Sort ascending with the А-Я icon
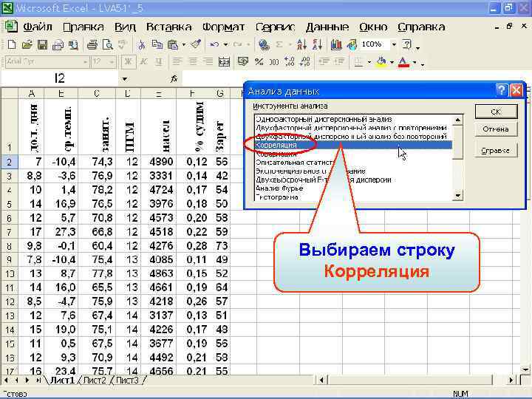Screen dimensions: 532x399 point(301,44)
